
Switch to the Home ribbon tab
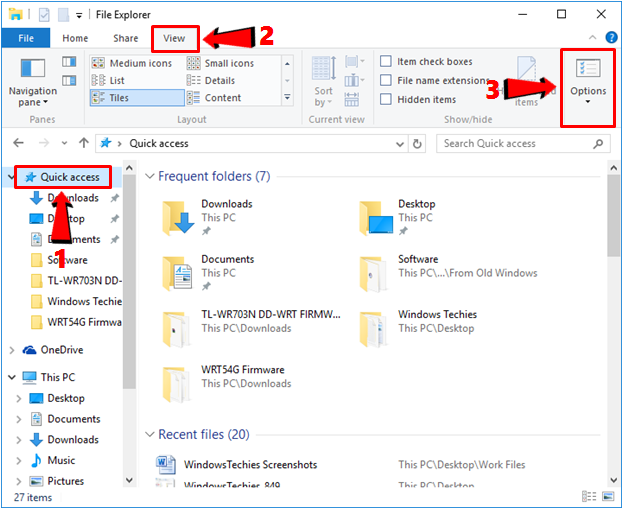coord(75,38)
